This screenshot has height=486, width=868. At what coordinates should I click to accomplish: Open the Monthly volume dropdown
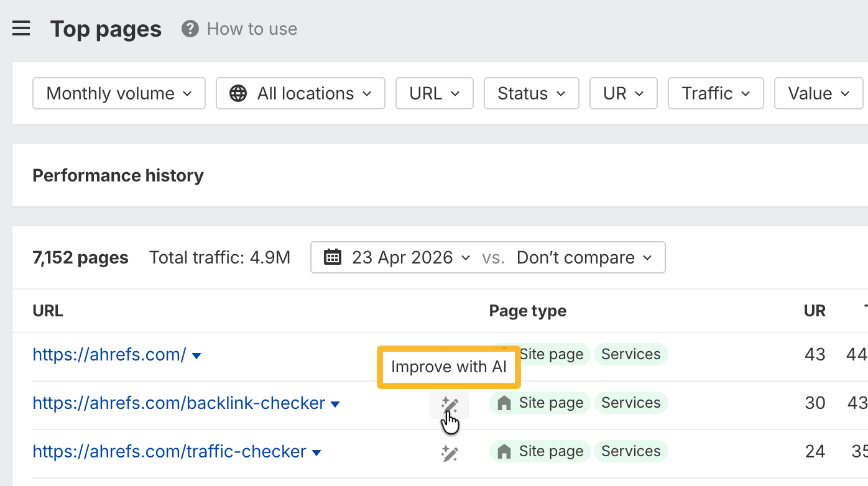pos(118,93)
